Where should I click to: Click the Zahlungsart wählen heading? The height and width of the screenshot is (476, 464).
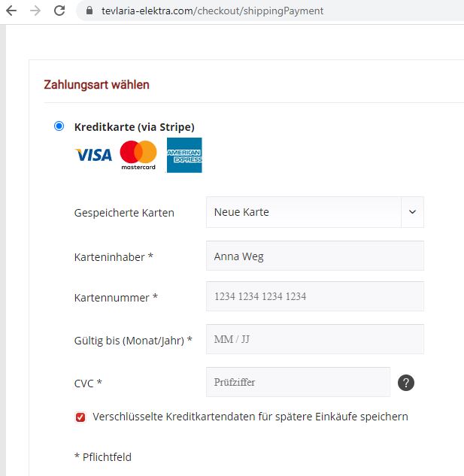[96, 85]
